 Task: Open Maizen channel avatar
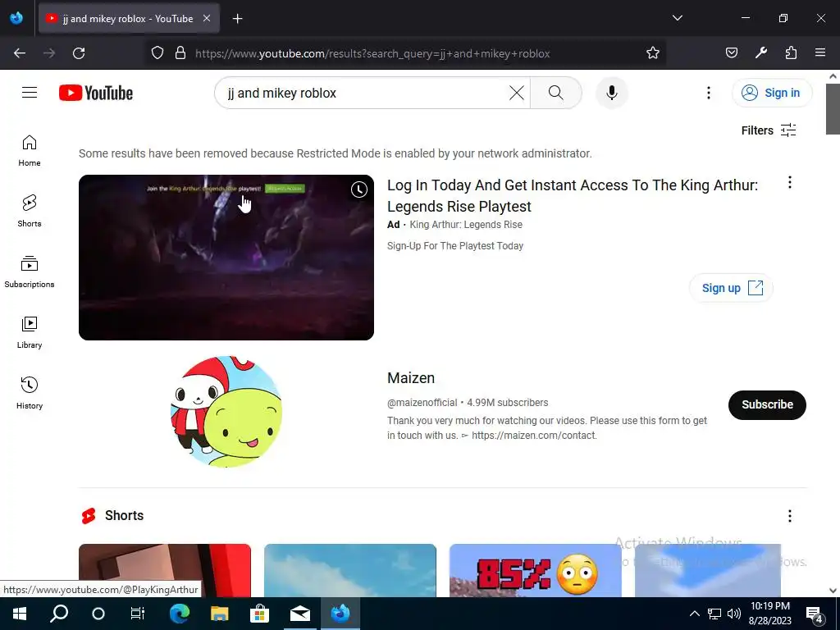[226, 412]
